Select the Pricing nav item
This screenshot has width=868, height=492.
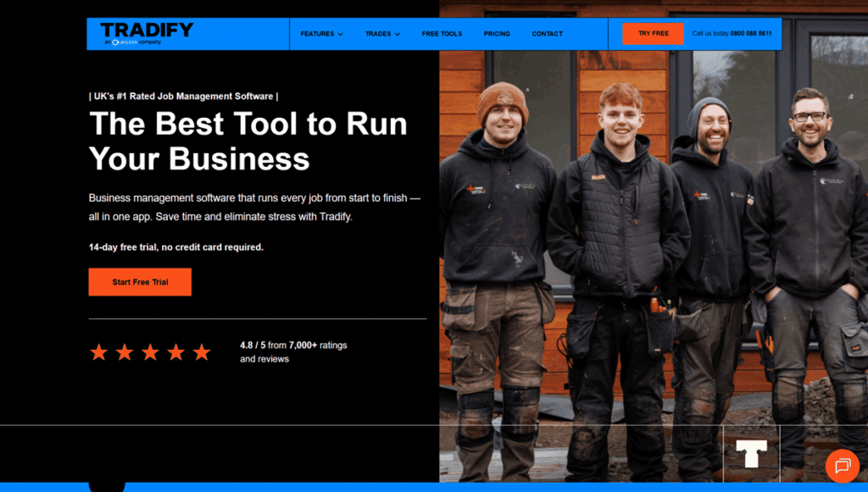pos(497,34)
